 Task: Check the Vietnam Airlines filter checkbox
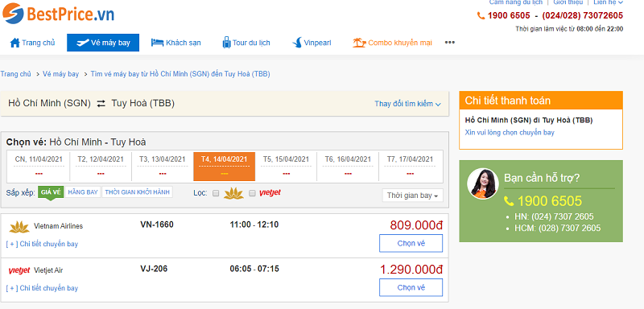[x=216, y=193]
